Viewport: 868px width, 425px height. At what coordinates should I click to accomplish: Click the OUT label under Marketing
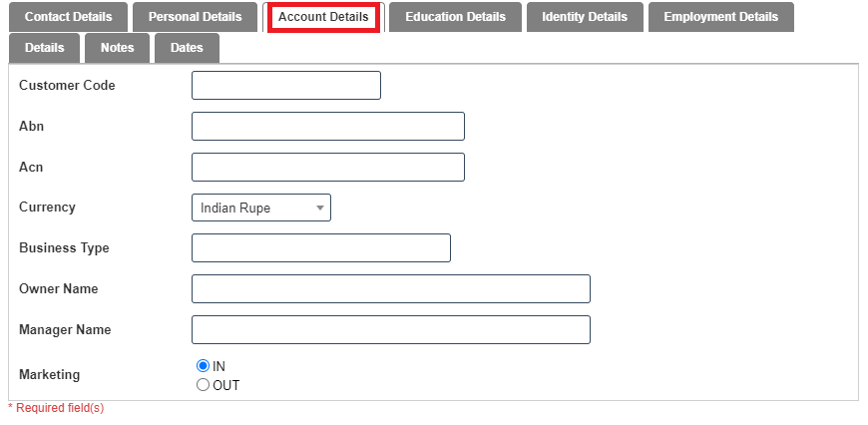pos(226,385)
